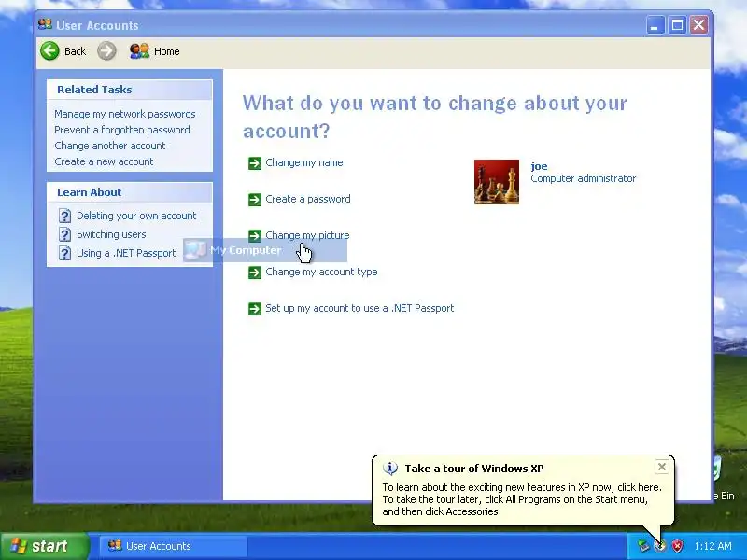Image resolution: width=747 pixels, height=560 pixels.
Task: Click the green arrow beside Change my name
Action: point(255,162)
